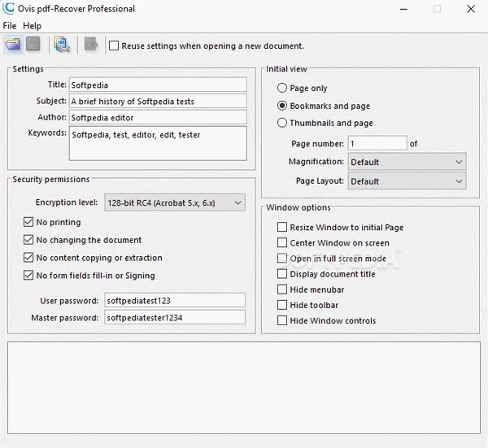This screenshot has height=448, width=488.
Task: Tick the Hide menubar option
Action: coord(282,289)
